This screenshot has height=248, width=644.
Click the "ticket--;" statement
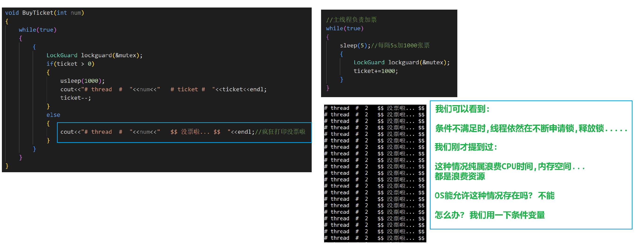pos(76,98)
